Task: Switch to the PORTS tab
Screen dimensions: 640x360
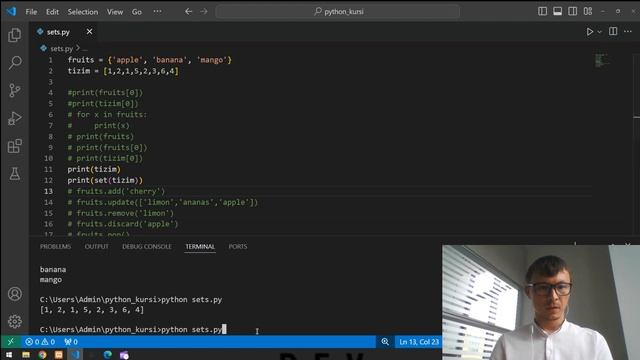Action: coord(238,247)
